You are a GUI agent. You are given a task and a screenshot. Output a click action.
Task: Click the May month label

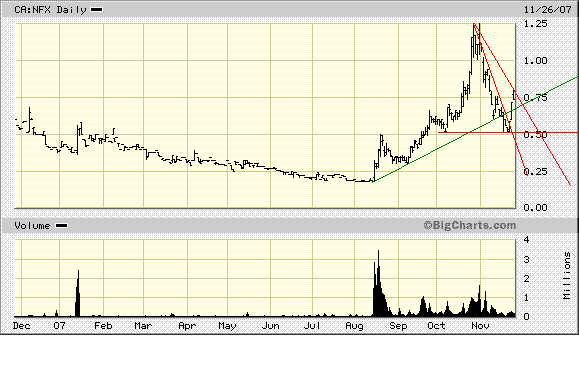[x=227, y=326]
